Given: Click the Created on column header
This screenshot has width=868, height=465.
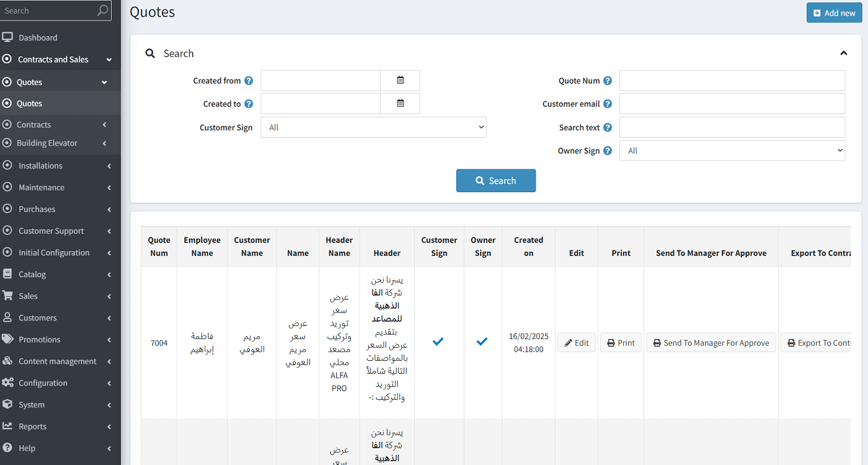Looking at the screenshot, I should coord(529,247).
